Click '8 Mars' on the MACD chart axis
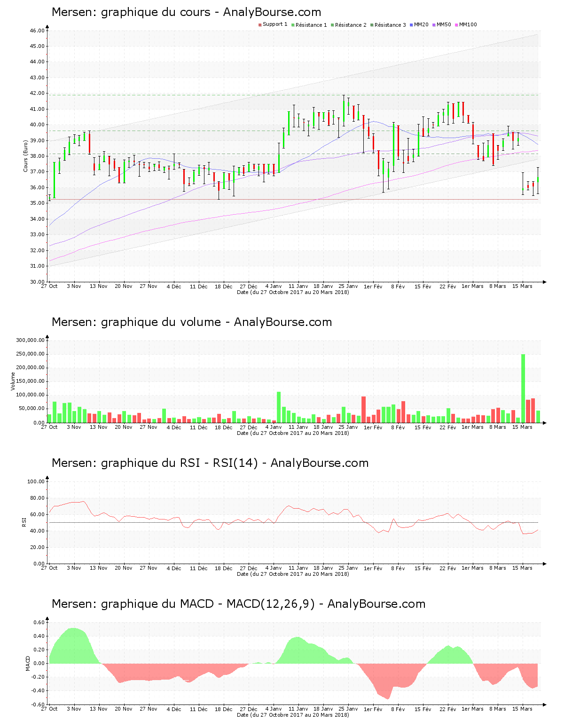 tap(498, 709)
